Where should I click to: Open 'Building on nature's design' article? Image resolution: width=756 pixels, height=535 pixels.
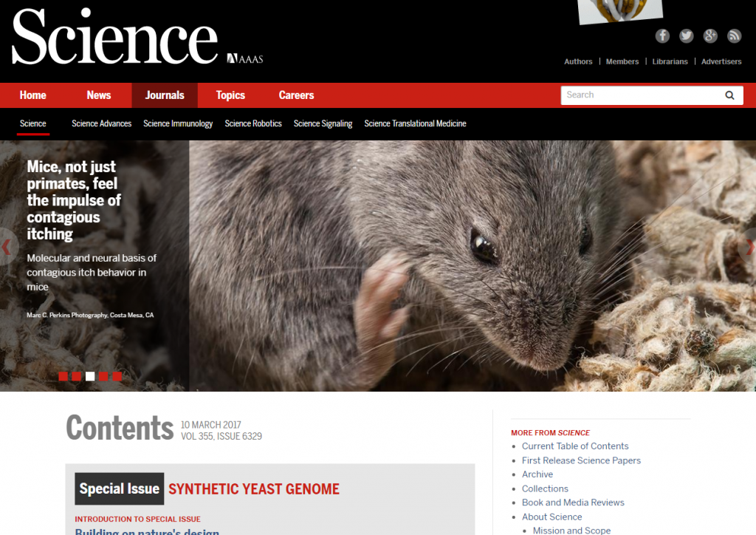[147, 531]
